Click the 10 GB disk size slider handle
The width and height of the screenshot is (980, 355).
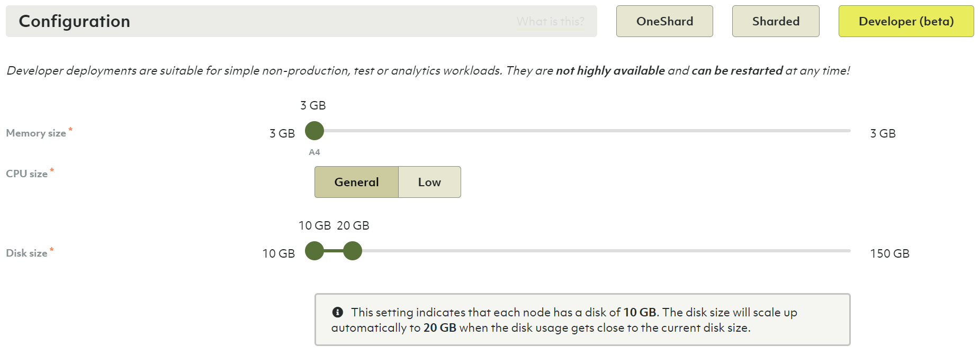pos(314,251)
